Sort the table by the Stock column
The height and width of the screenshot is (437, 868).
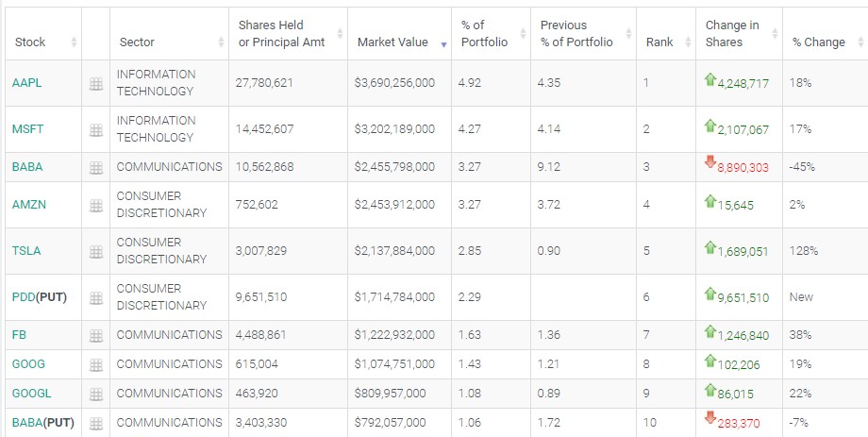click(x=30, y=42)
